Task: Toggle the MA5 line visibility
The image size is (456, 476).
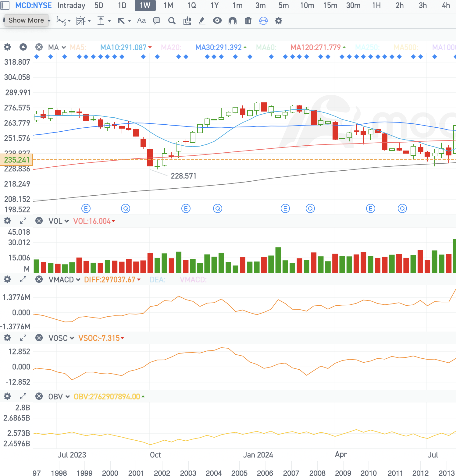Action: pyautogui.click(x=78, y=48)
